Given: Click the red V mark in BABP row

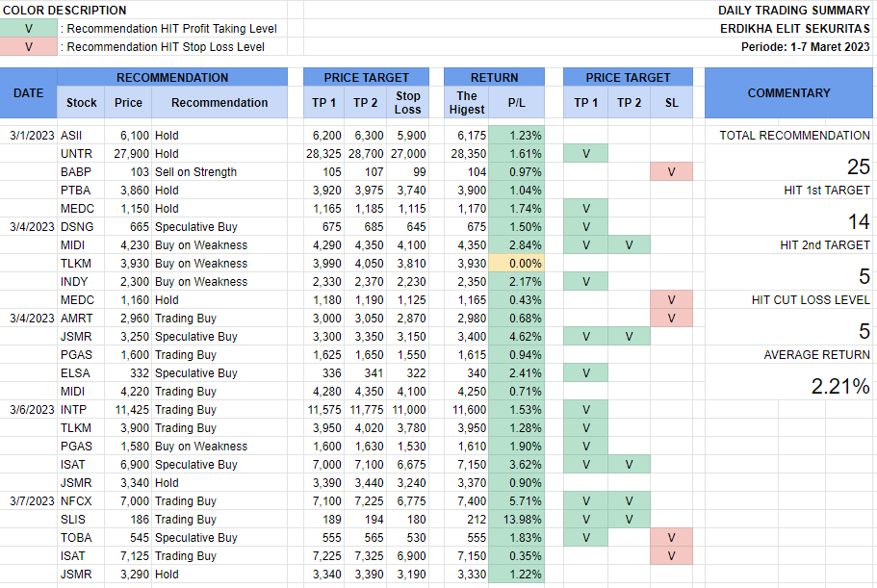Looking at the screenshot, I should click(x=671, y=172).
